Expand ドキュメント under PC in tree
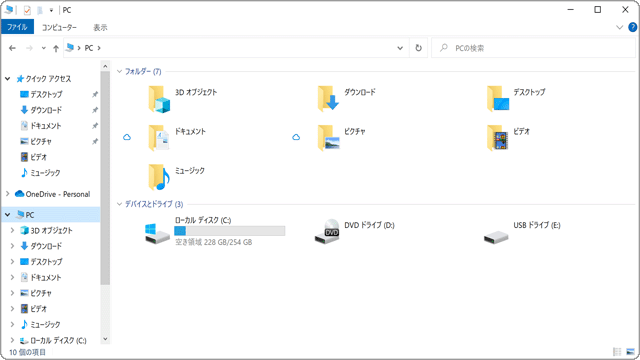The height and width of the screenshot is (360, 640). pyautogui.click(x=12, y=277)
